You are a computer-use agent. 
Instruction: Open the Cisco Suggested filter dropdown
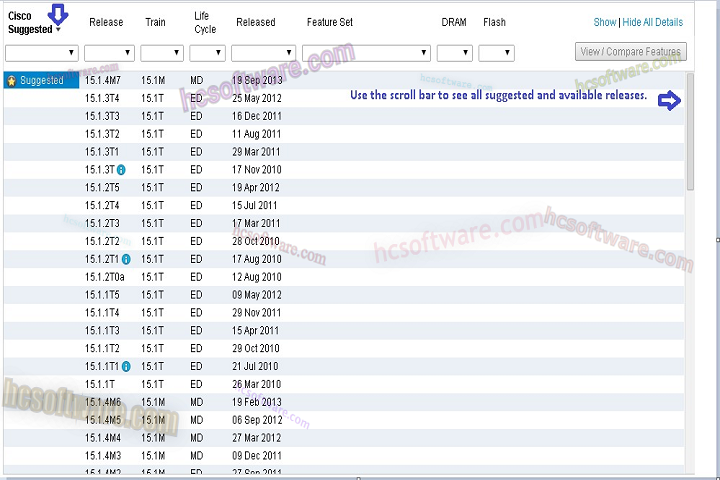(x=42, y=53)
